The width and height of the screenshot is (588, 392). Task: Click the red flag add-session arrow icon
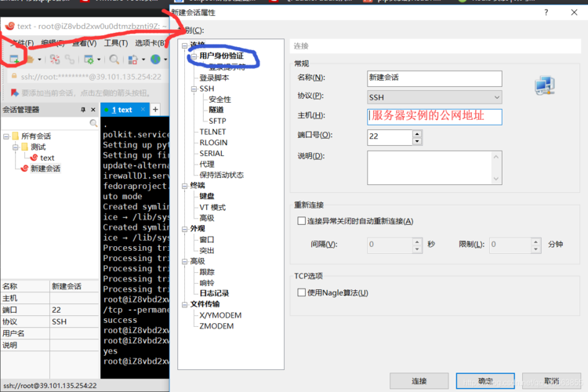(15, 93)
